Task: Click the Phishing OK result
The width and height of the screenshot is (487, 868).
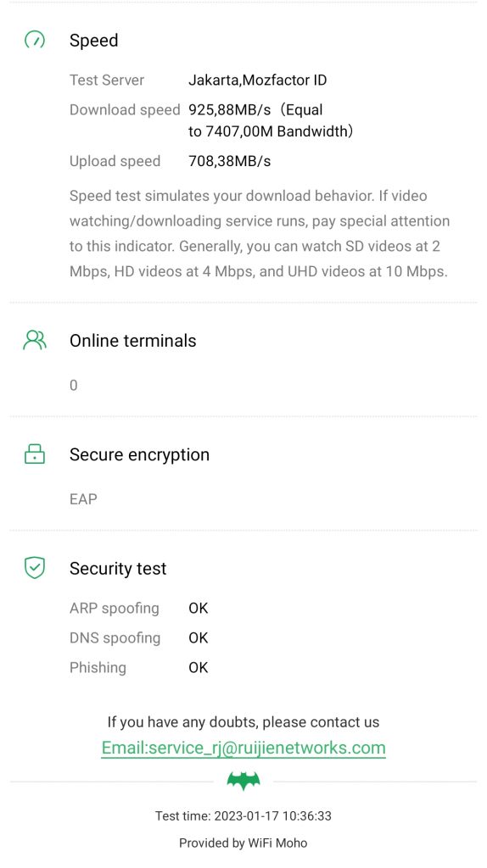Action: tap(199, 668)
